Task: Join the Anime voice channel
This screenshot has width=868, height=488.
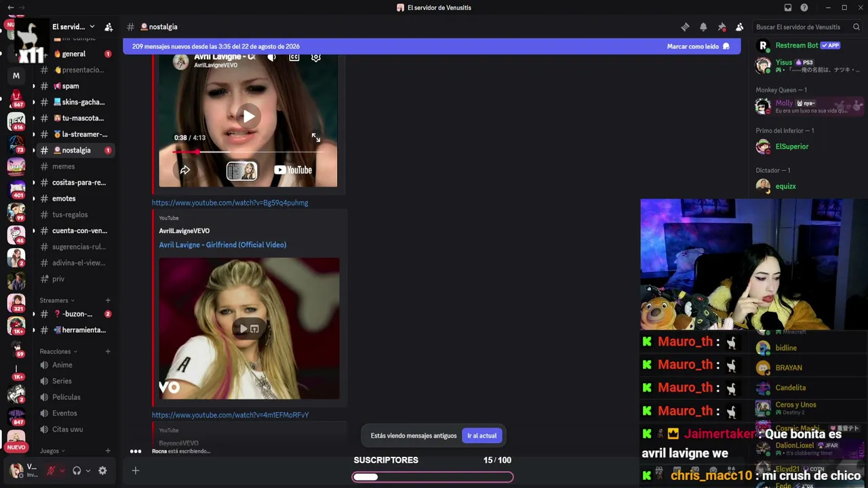Action: (x=73, y=365)
